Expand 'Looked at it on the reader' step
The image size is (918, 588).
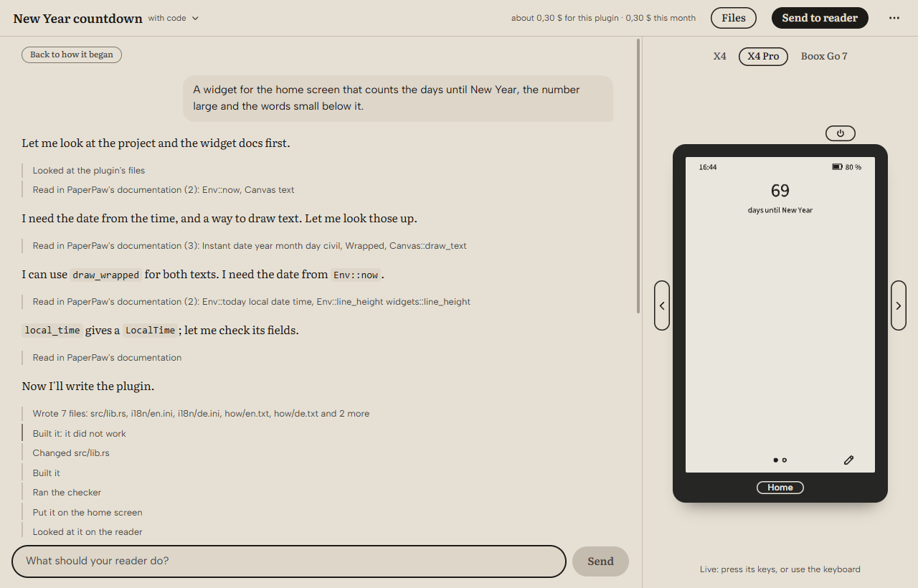(x=87, y=532)
